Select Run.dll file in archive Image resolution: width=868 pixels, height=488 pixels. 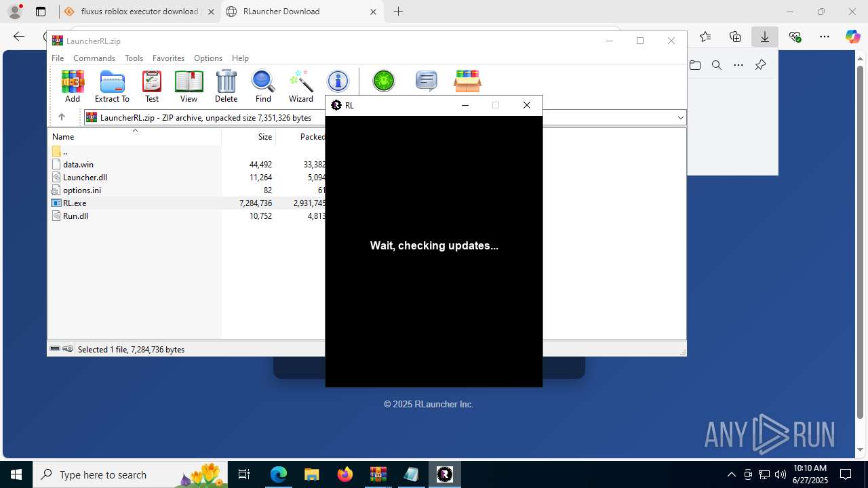point(186,216)
